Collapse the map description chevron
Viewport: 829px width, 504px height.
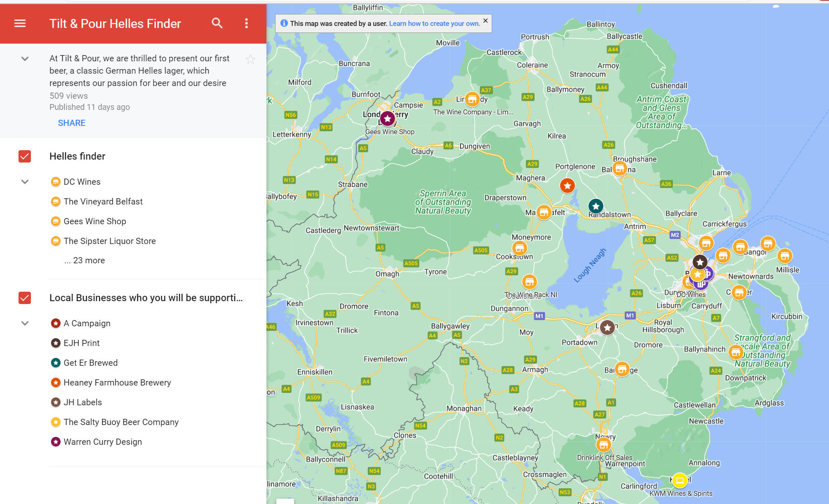(25, 59)
